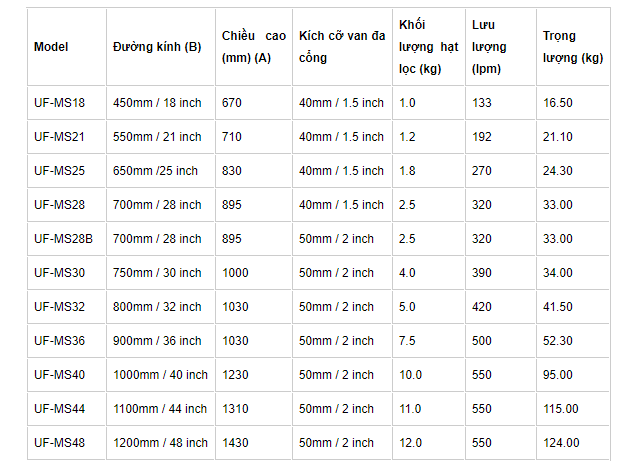Screen dimensions: 630x471
Task: Click the UF-MS48 model cell
Action: point(60,443)
